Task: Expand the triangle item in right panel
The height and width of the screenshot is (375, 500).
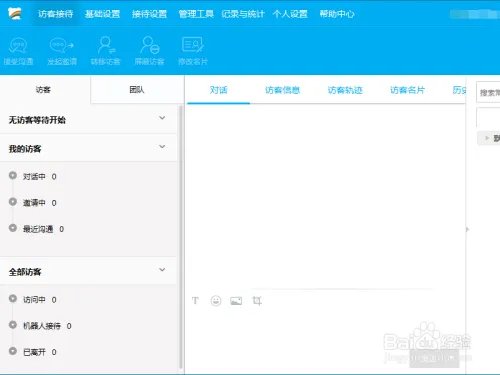Action: [x=487, y=138]
